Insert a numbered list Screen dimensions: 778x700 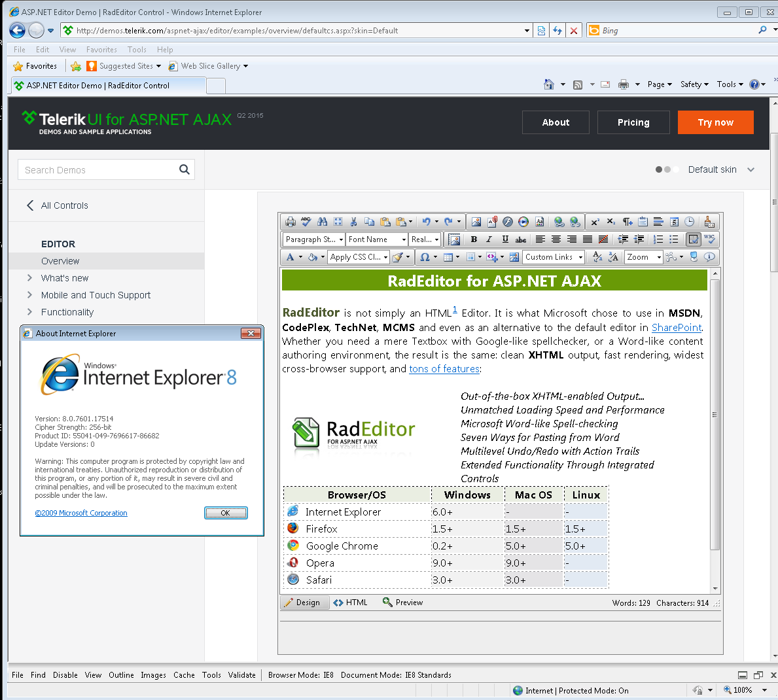pos(658,239)
